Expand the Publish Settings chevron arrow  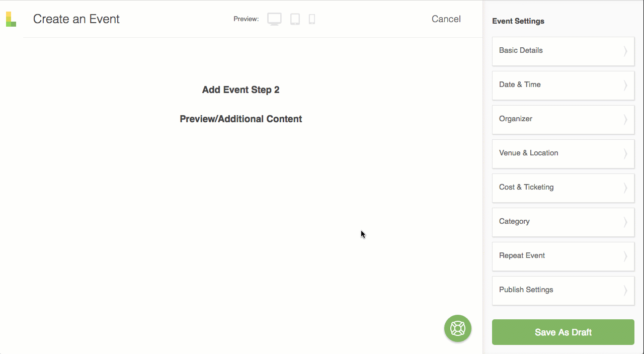(625, 290)
